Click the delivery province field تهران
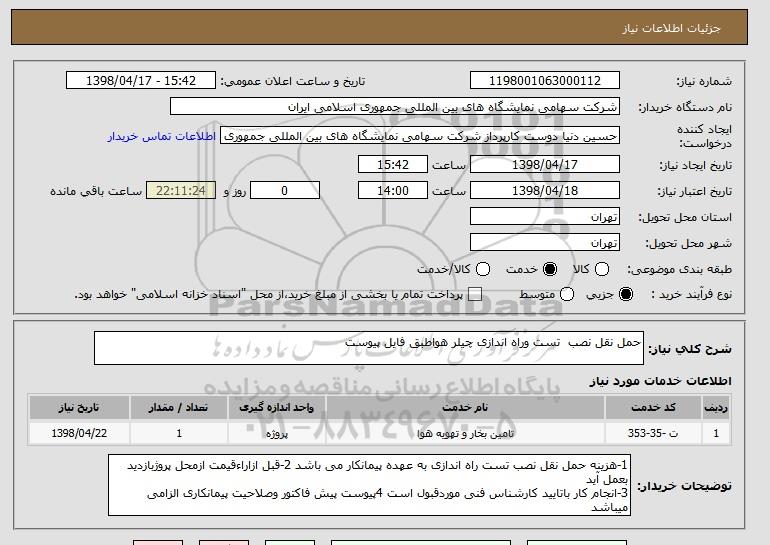Image resolution: width=770 pixels, height=545 pixels. click(545, 217)
